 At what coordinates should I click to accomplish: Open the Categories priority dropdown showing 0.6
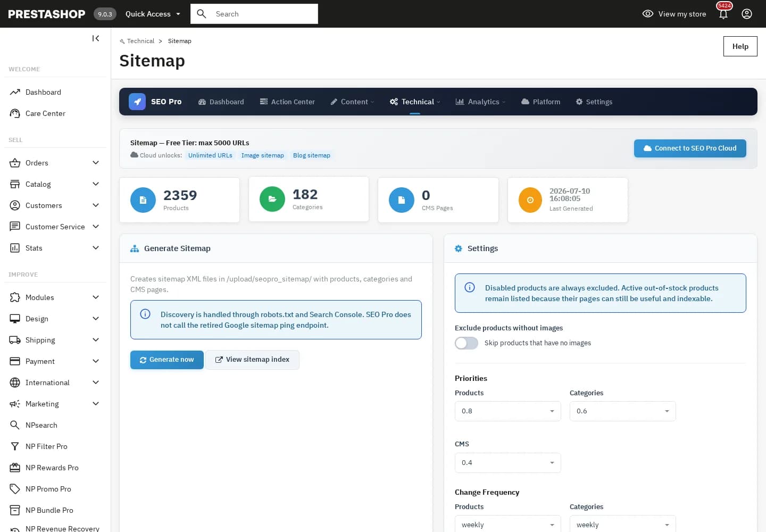click(623, 411)
